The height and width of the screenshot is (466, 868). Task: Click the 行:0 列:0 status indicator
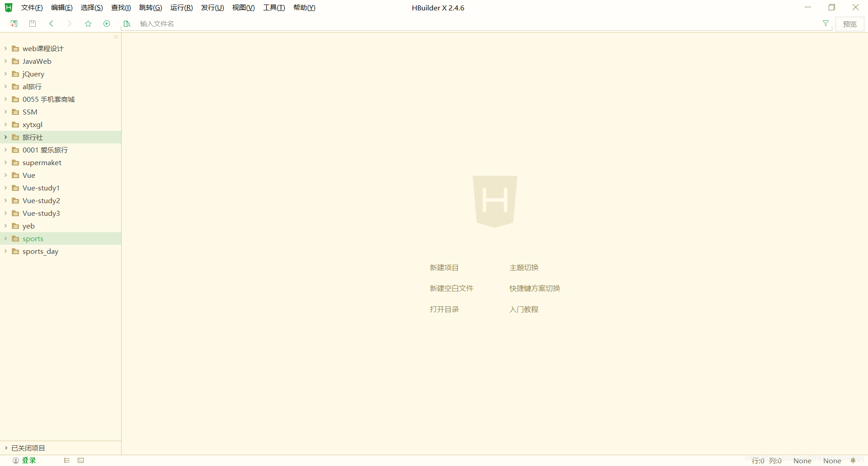coord(766,461)
